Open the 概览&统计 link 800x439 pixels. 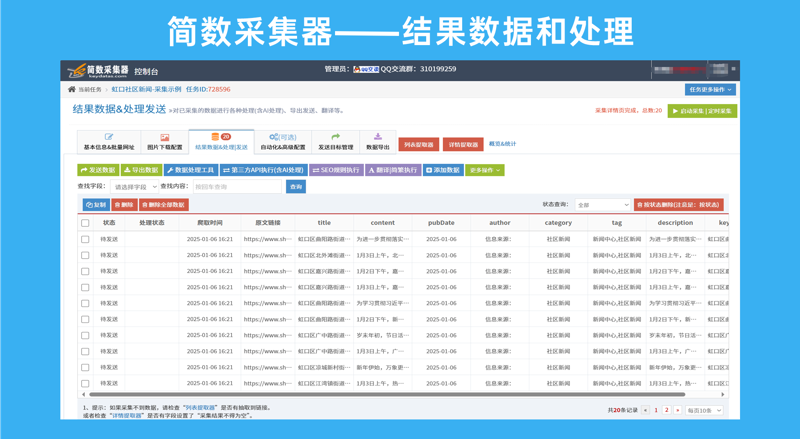[x=502, y=144]
